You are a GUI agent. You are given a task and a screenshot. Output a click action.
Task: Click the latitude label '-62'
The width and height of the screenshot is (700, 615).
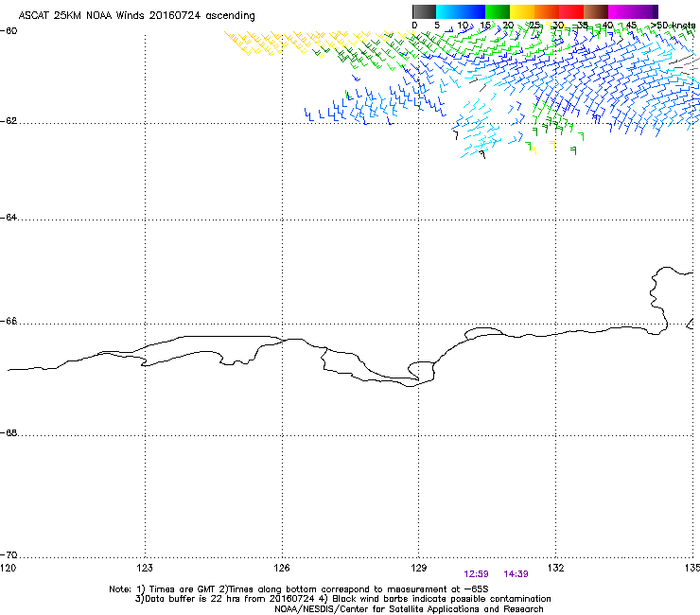(9, 121)
